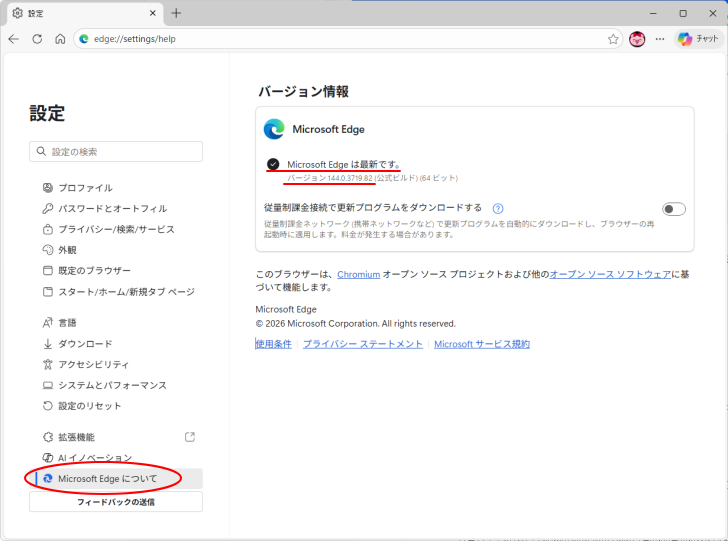
Task: Minimize the Edge window
Action: click(x=653, y=13)
